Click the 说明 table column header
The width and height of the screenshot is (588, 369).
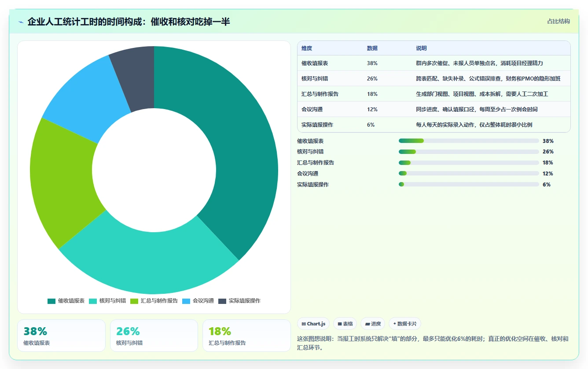421,48
